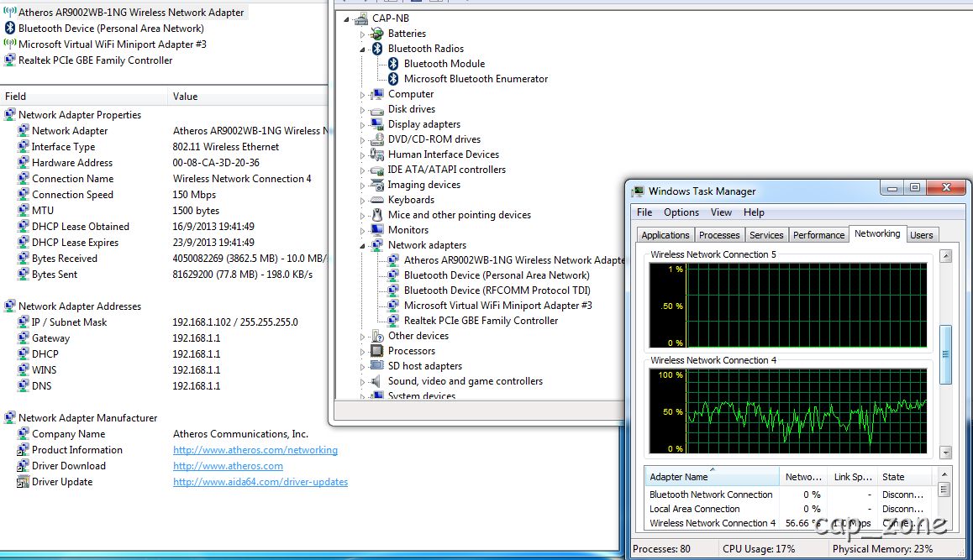
Task: Click the Hardware Address value 00-08-CA-3D-20-36
Action: click(216, 163)
